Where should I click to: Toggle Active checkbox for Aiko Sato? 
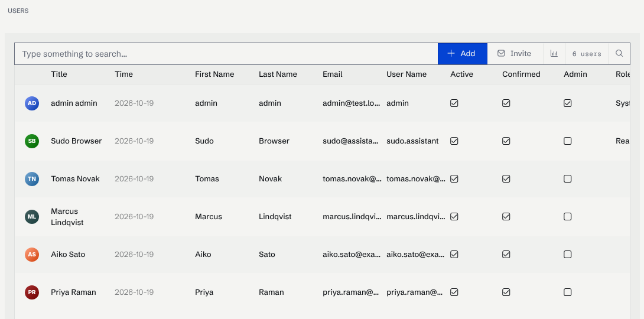pos(454,255)
